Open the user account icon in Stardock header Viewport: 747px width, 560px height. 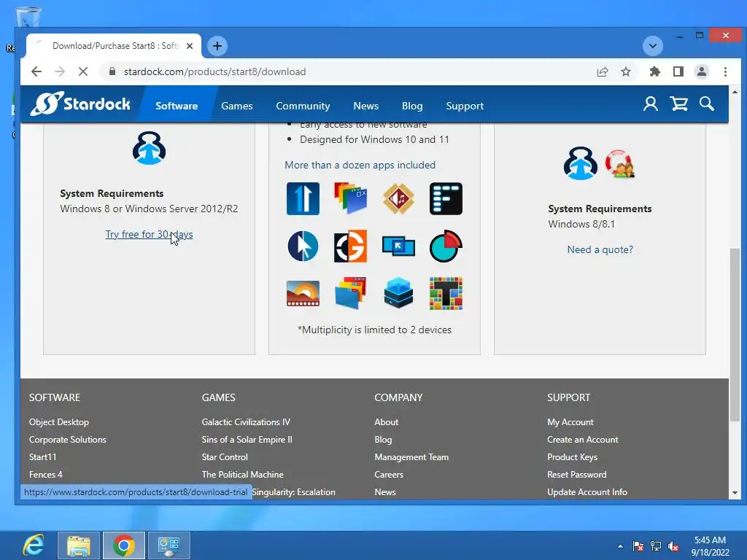coord(650,104)
